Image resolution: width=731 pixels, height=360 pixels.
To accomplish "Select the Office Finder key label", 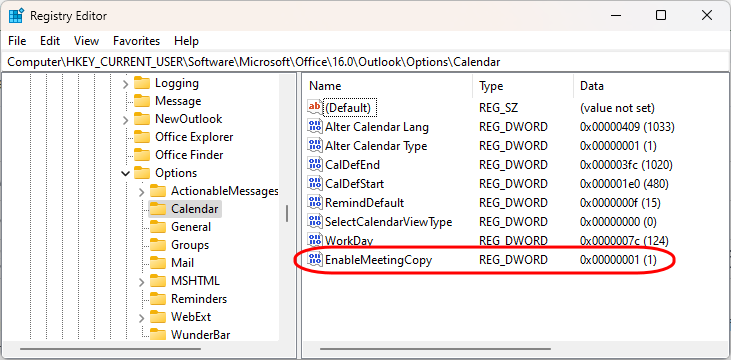I will pyautogui.click(x=189, y=155).
